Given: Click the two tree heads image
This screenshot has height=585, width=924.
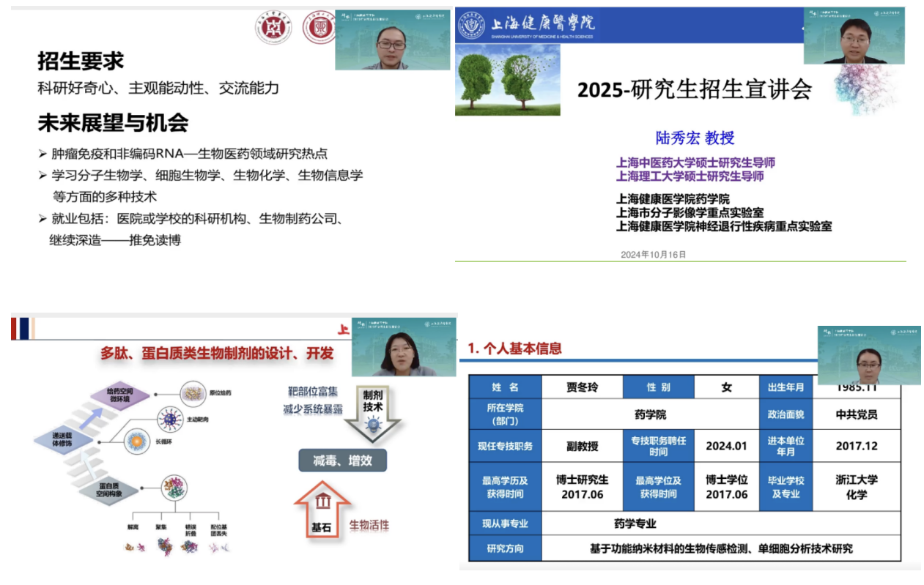Looking at the screenshot, I should click(x=507, y=79).
